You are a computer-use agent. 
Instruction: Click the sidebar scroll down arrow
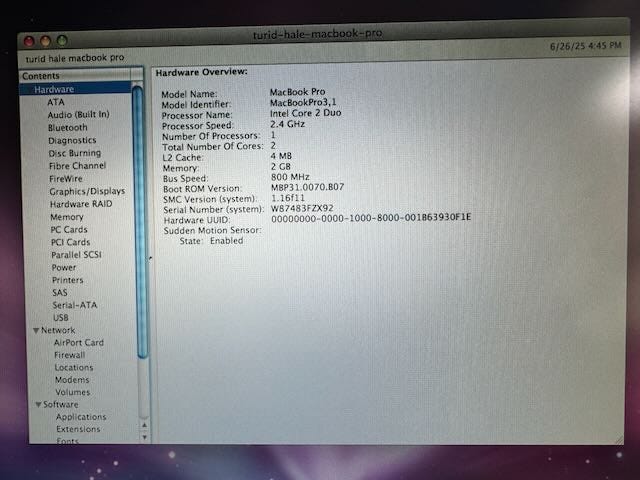point(144,437)
